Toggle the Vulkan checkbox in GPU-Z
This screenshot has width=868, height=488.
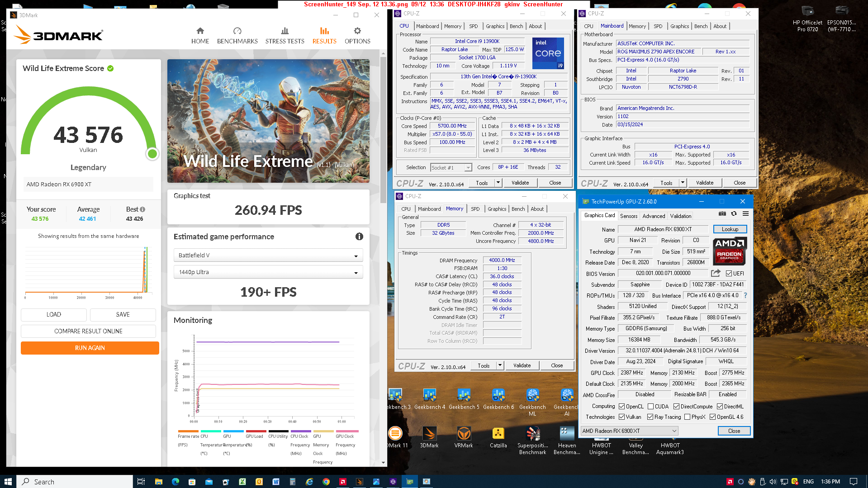pyautogui.click(x=621, y=417)
